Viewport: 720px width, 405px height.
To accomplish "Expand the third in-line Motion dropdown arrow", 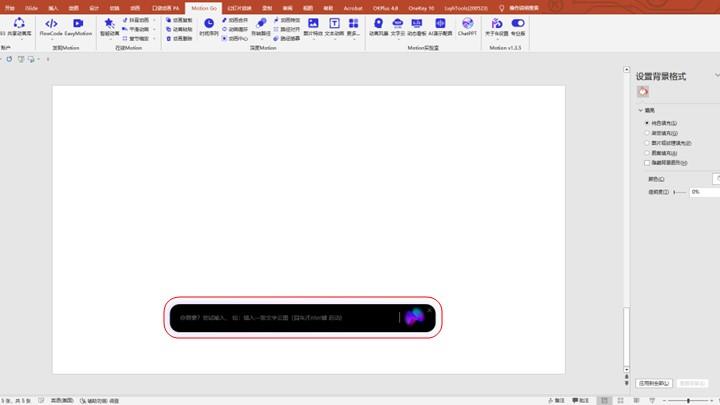I will [x=154, y=39].
